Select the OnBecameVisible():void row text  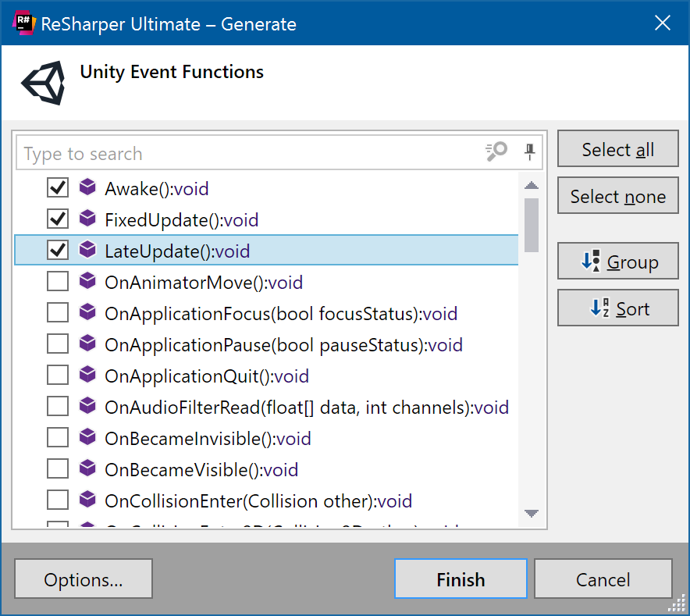[x=201, y=470]
